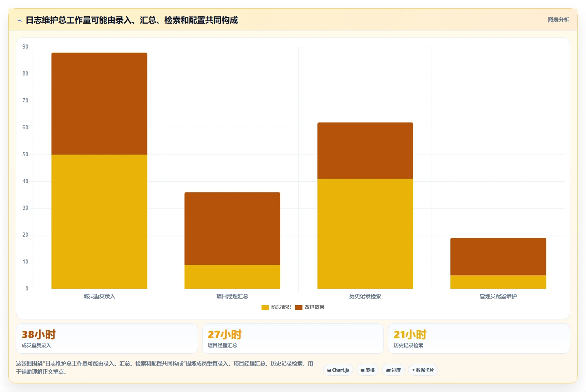Viewport: 586px width, 392px height.
Task: Click the 成员重复录入 x-axis label
Action: point(99,296)
